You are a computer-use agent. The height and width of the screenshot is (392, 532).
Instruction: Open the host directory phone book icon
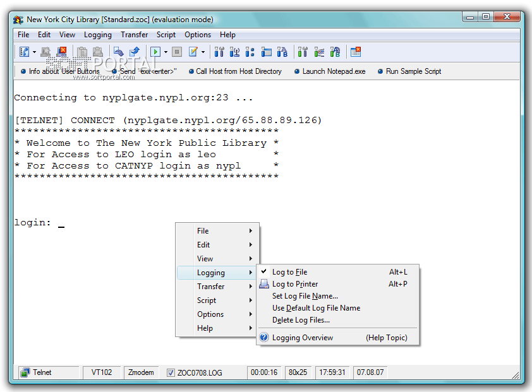(x=24, y=52)
